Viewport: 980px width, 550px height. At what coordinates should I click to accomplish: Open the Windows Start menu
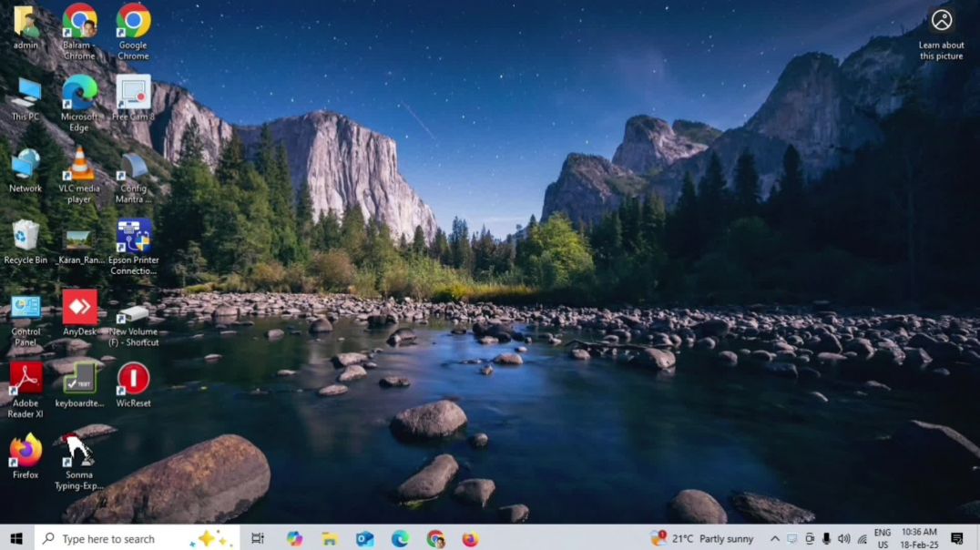pyautogui.click(x=17, y=538)
